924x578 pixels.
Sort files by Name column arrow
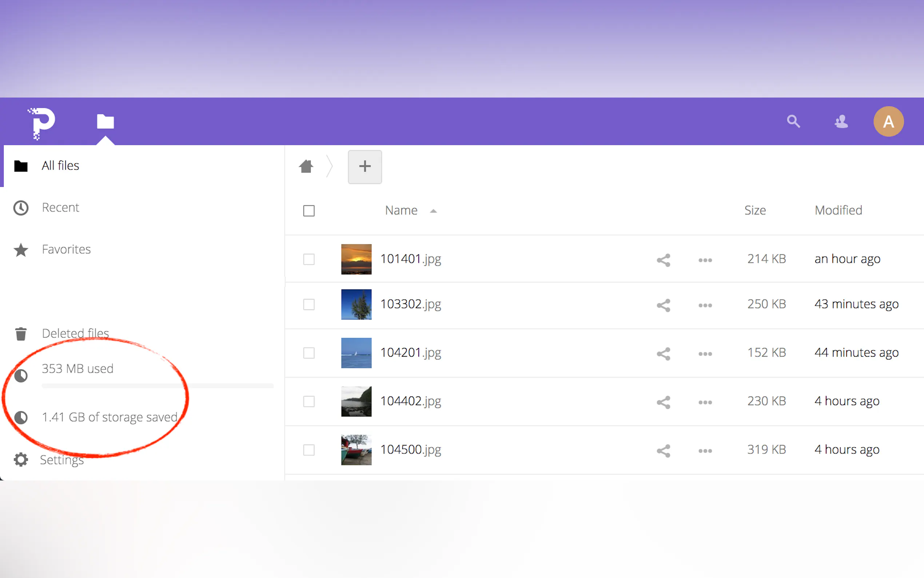click(x=433, y=211)
